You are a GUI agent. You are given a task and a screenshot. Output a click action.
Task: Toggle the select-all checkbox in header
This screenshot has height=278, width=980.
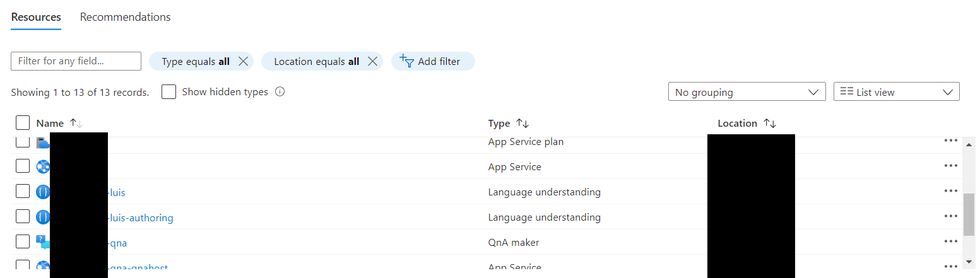point(23,123)
